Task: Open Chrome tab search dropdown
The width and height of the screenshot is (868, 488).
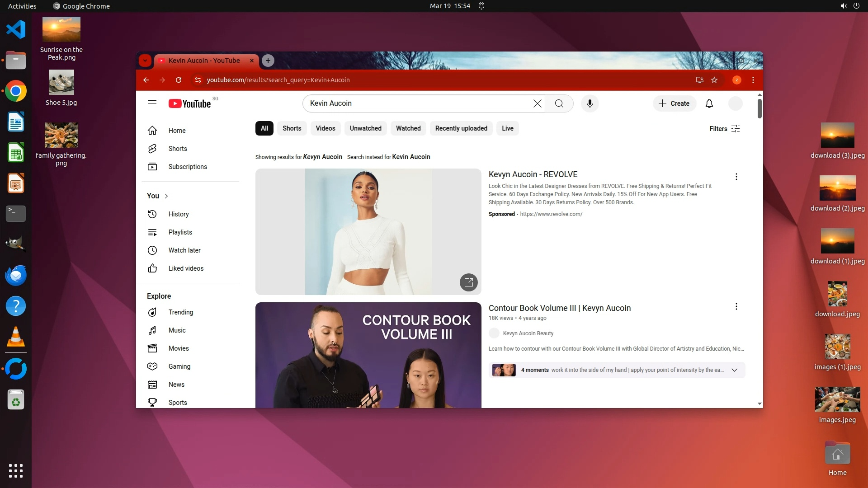Action: coord(145,61)
